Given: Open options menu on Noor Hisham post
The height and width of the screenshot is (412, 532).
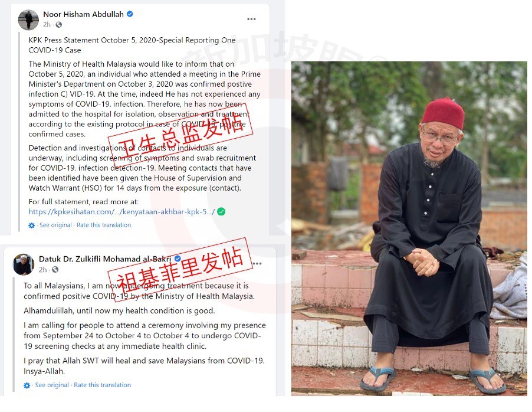Looking at the screenshot, I should [x=251, y=19].
